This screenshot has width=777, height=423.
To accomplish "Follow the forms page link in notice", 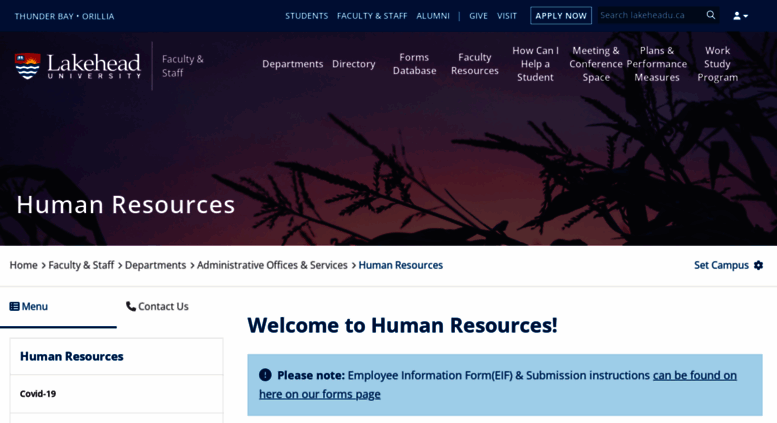I will coord(498,385).
